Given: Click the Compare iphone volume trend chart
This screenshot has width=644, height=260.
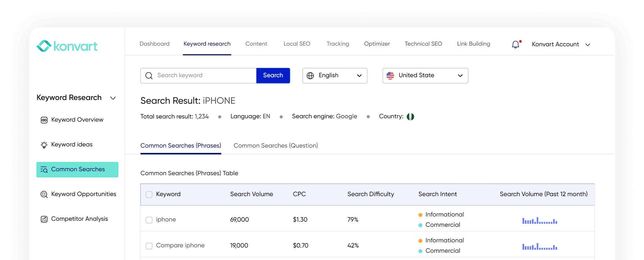Looking at the screenshot, I should coord(540,246).
